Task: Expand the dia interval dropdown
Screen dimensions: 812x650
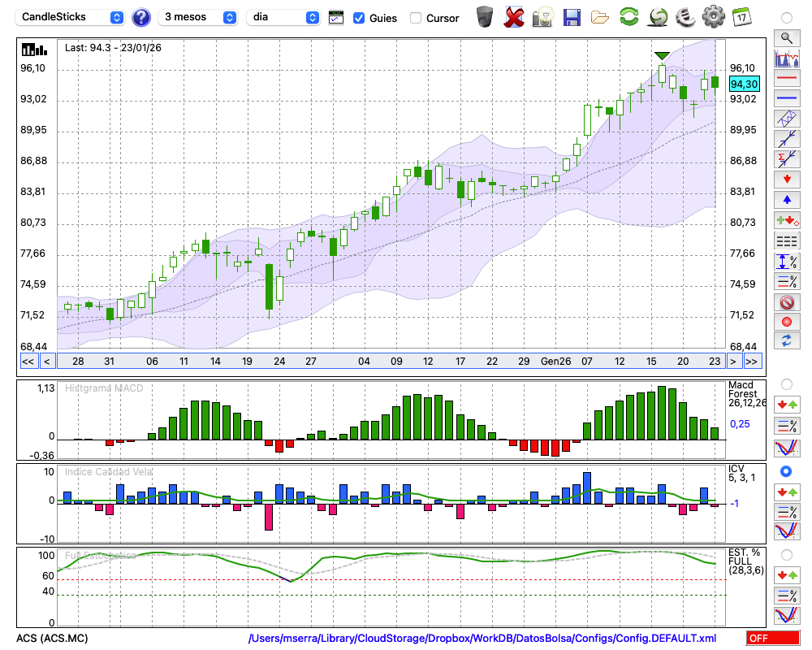Action: coord(283,17)
